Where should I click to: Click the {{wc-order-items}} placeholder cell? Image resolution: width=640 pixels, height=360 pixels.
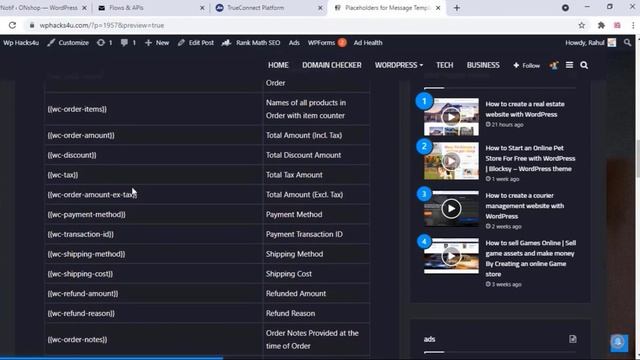pos(153,109)
